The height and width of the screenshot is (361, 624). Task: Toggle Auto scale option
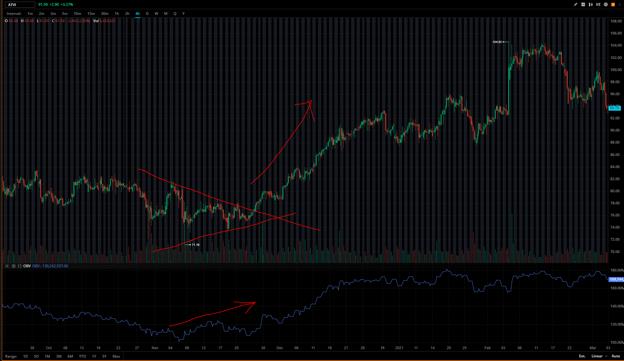tap(616, 356)
